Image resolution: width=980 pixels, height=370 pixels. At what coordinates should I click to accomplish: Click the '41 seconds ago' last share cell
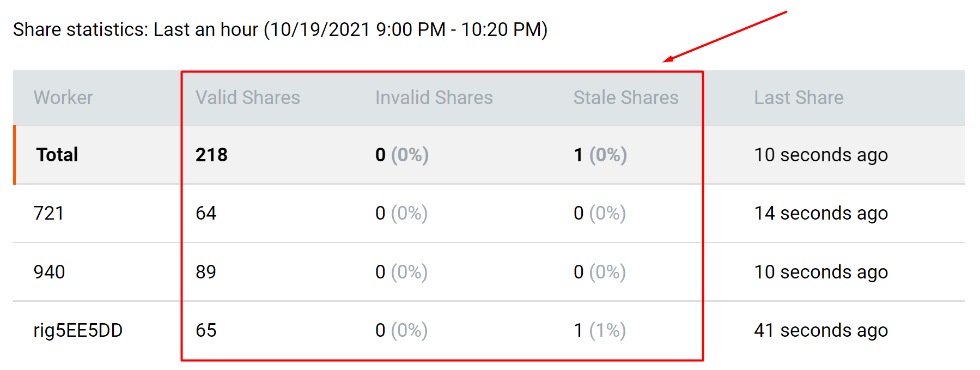click(820, 330)
